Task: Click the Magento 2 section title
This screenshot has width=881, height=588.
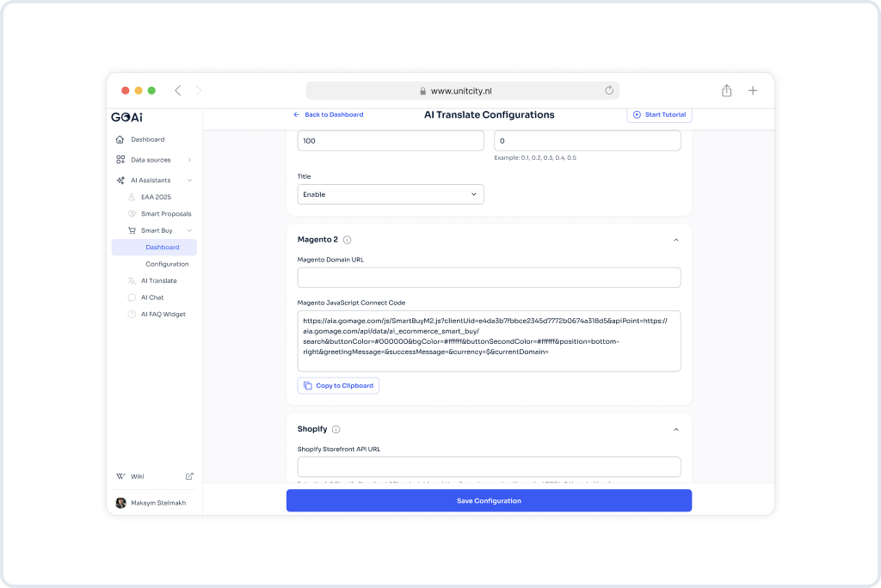Action: [317, 239]
